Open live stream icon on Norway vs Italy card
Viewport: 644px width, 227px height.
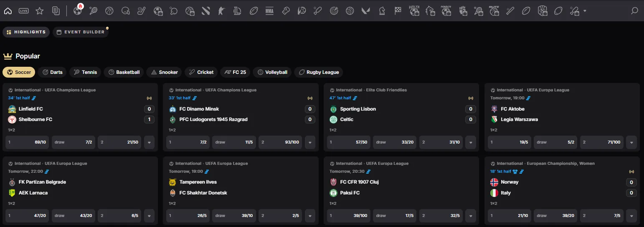pyautogui.click(x=631, y=172)
